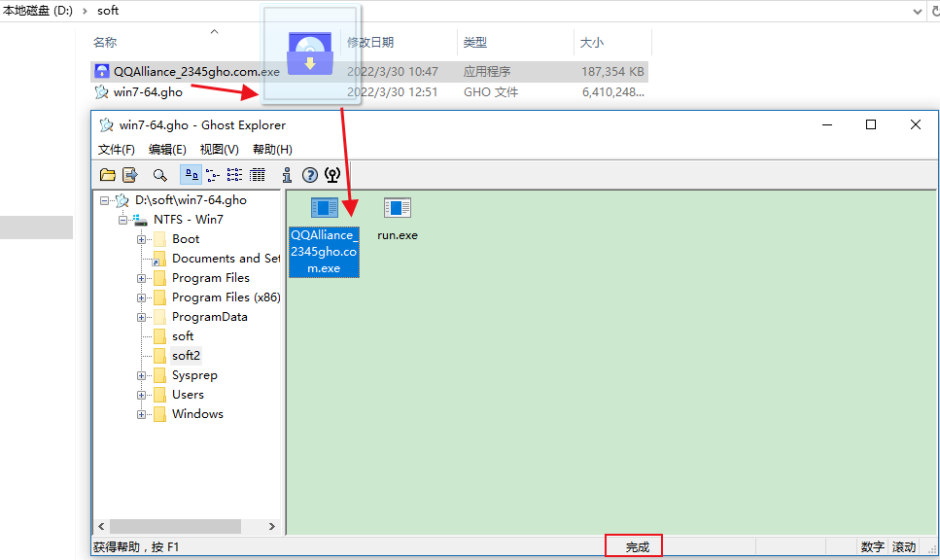Click the tree pane horizontal scrollbar thumb
940x560 pixels.
click(176, 526)
